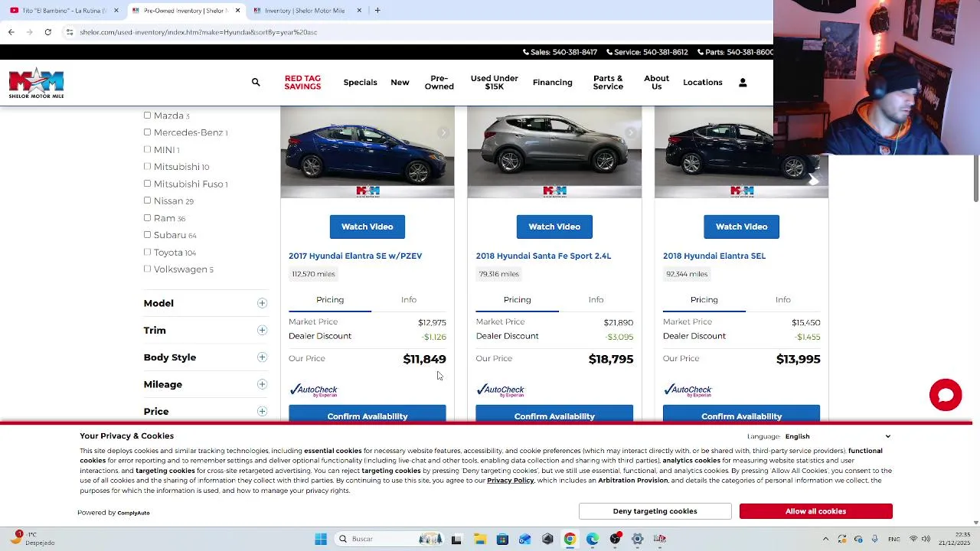Check the Toyota make filter
Screen dimensions: 980x551
[147, 252]
